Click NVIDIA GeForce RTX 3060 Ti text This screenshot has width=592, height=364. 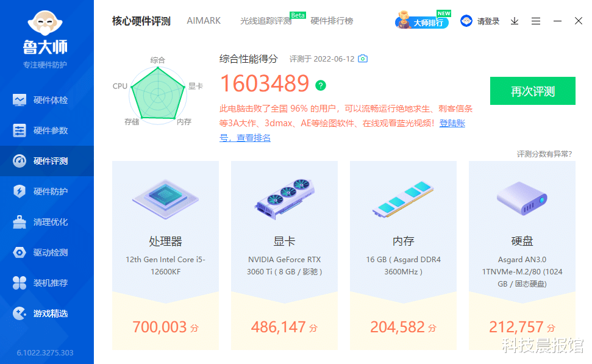click(x=284, y=266)
